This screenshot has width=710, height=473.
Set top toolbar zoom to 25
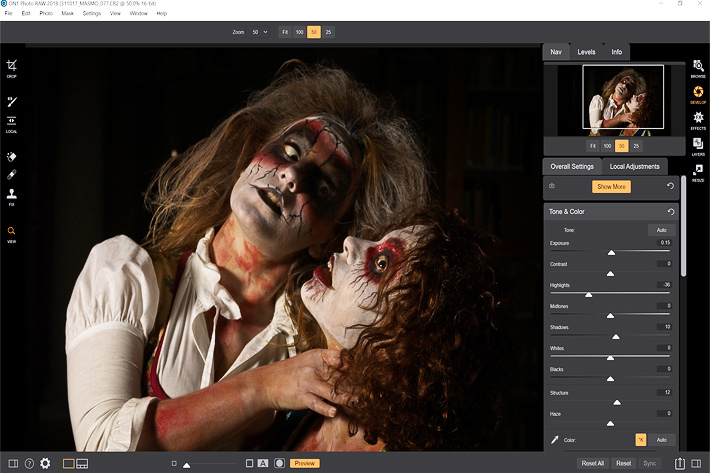tap(328, 32)
